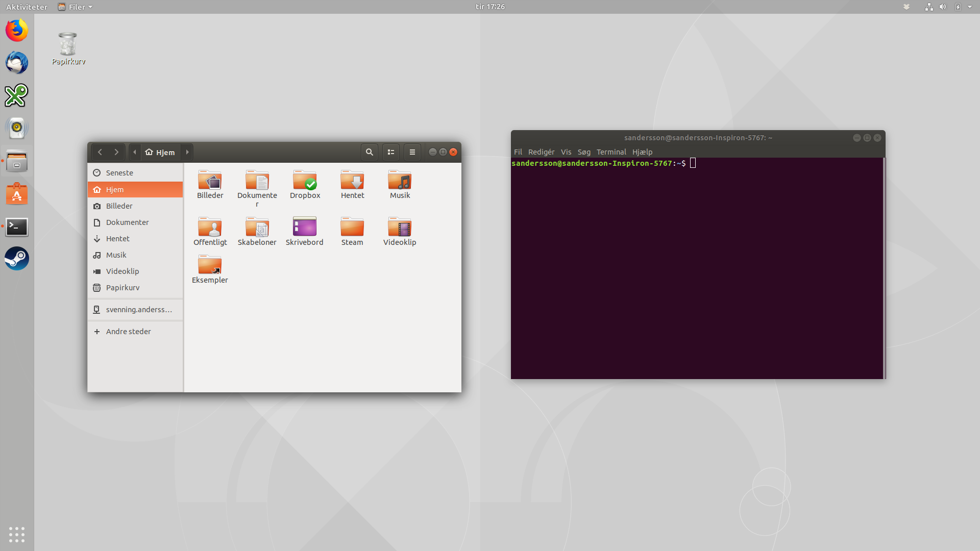Select the Billeder folder icon
Viewport: 980px width, 551px height.
click(210, 180)
